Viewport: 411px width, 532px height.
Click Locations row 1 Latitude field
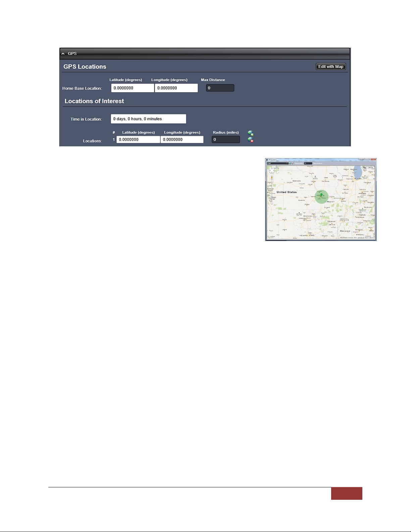click(138, 140)
